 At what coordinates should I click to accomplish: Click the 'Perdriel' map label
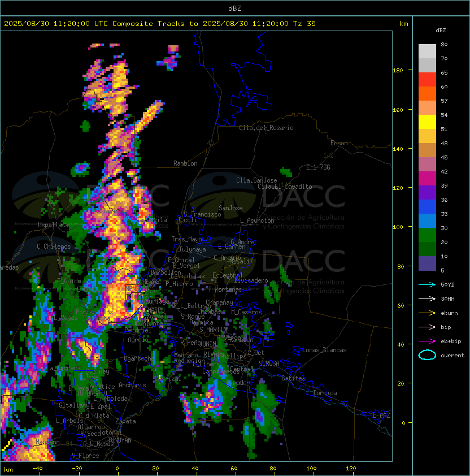click(138, 330)
